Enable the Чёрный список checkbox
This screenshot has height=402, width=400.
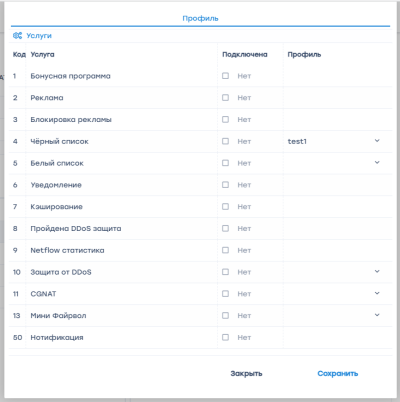tap(225, 141)
